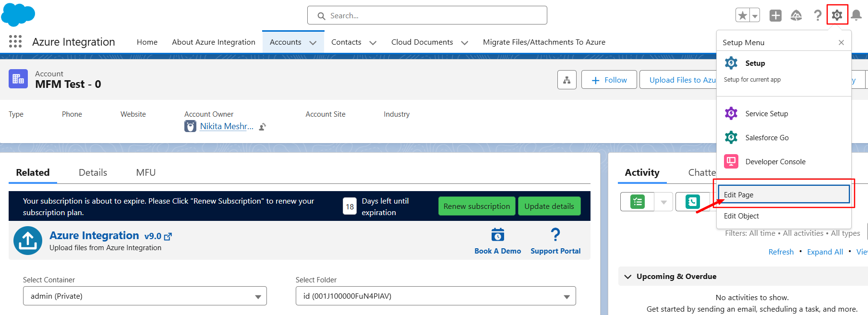Click the Setup gear icon in Setup Menu

coord(731,63)
